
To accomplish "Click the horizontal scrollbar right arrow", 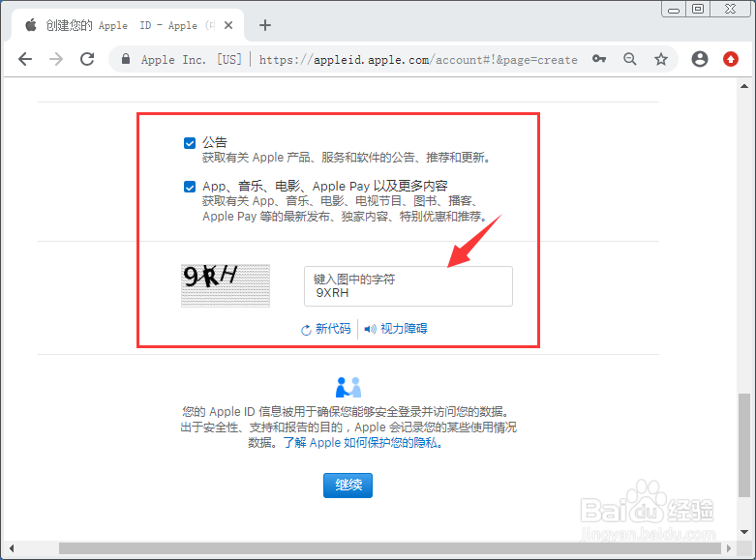I will pos(729,548).
